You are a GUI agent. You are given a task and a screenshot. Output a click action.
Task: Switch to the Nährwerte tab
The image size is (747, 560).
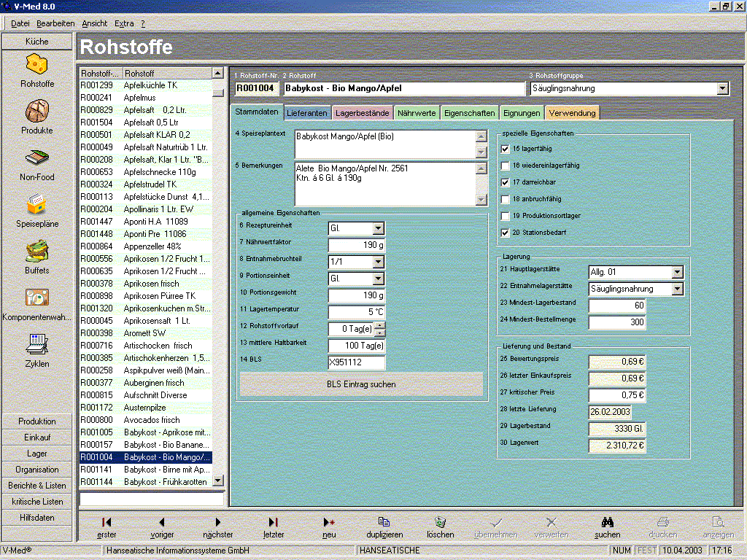[x=417, y=113]
